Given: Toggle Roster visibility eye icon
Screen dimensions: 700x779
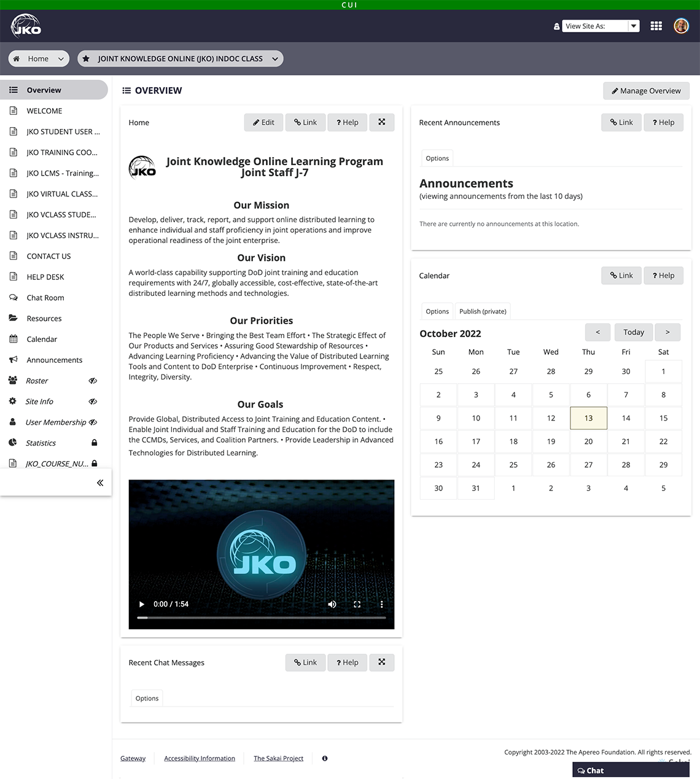Looking at the screenshot, I should pyautogui.click(x=93, y=381).
